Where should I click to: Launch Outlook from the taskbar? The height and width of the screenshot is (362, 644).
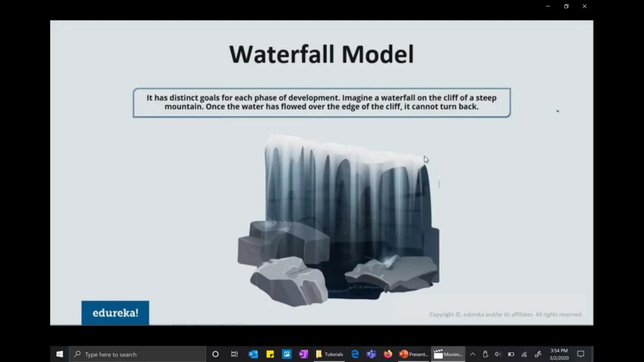pos(253,354)
